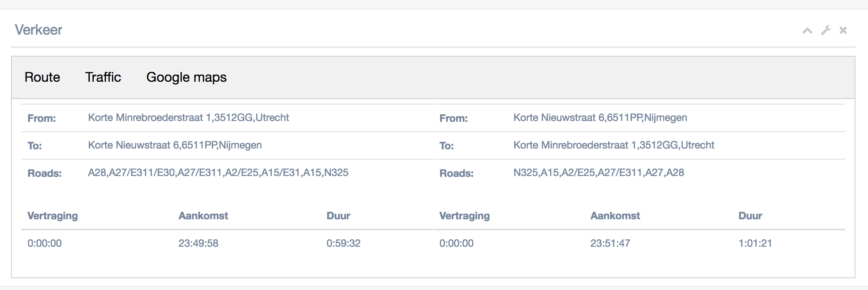Collapse the Verkeer panel with chevron icon
Image resolution: width=868 pixels, height=290 pixels.
click(x=807, y=30)
